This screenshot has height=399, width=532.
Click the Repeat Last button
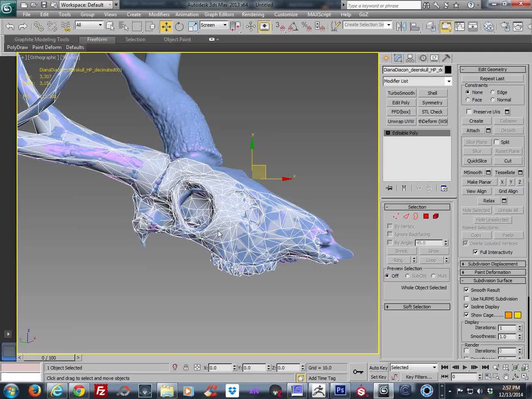[x=492, y=79]
